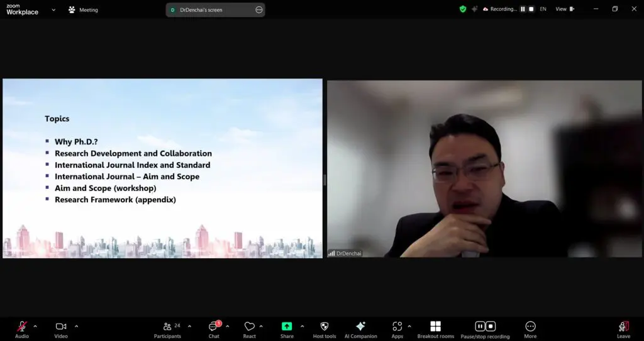Start video with the Video camera button
This screenshot has height=341, width=644.
(x=61, y=330)
